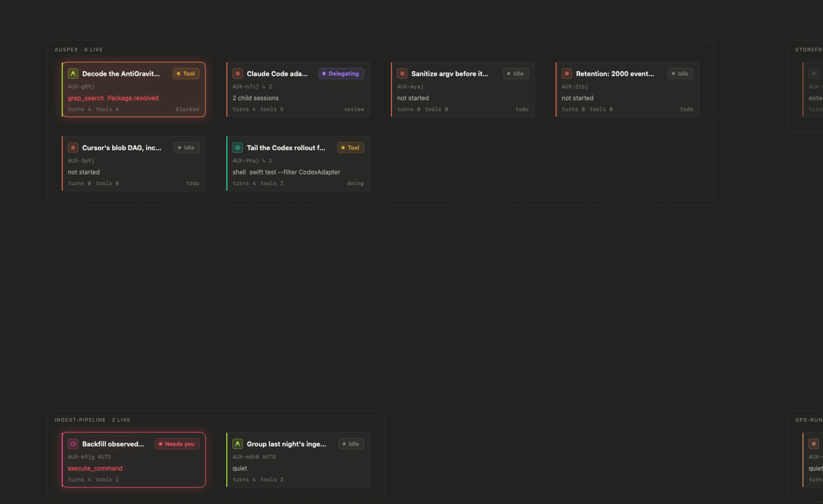The width and height of the screenshot is (823, 504).
Task: Click the AUX-n7cj session ID
Action: 246,87
